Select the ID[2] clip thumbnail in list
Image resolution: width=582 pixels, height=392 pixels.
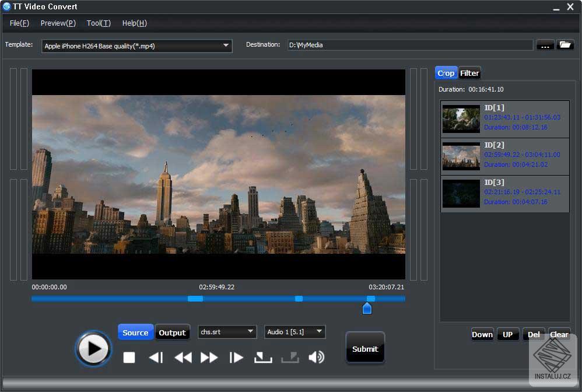pos(461,156)
